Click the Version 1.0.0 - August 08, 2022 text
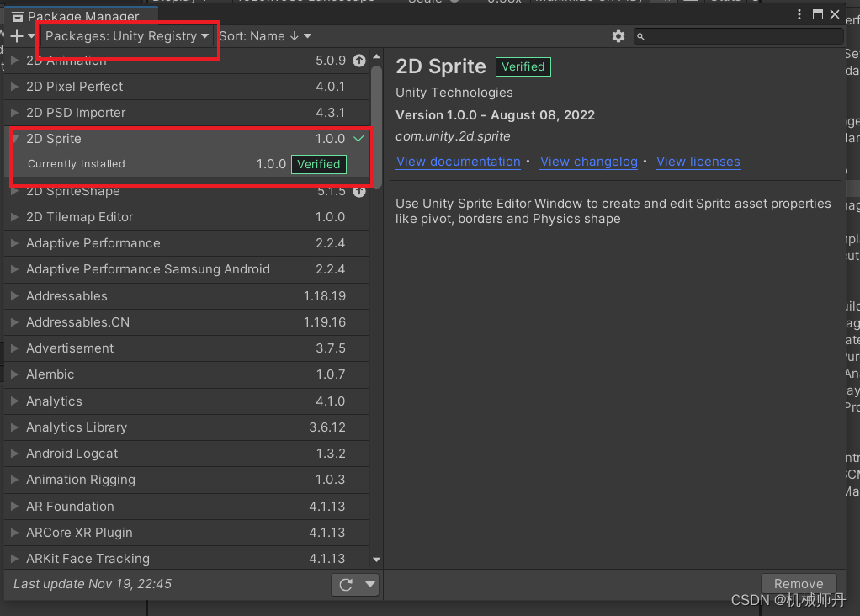Image resolution: width=860 pixels, height=616 pixels. click(x=496, y=115)
